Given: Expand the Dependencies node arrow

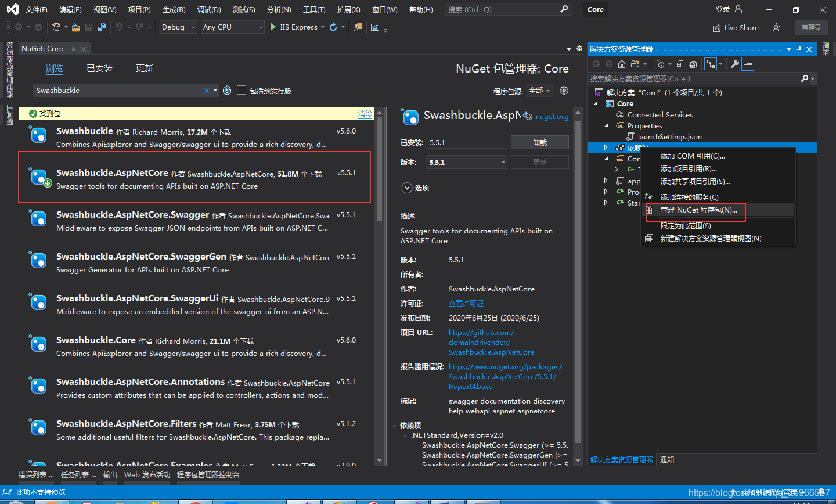Looking at the screenshot, I should tap(606, 147).
